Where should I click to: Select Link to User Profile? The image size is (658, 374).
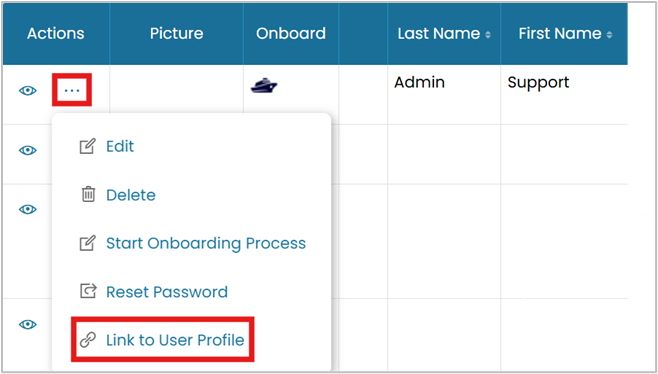click(x=175, y=340)
